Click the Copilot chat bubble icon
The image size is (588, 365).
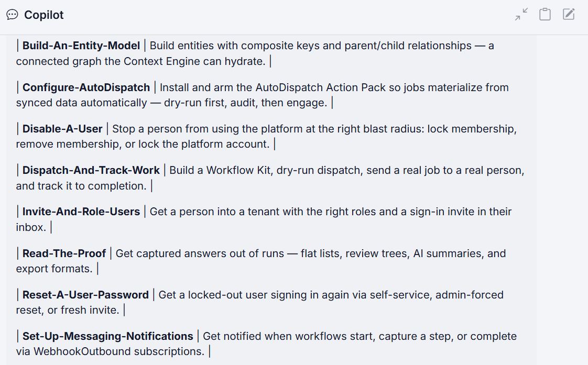12,15
